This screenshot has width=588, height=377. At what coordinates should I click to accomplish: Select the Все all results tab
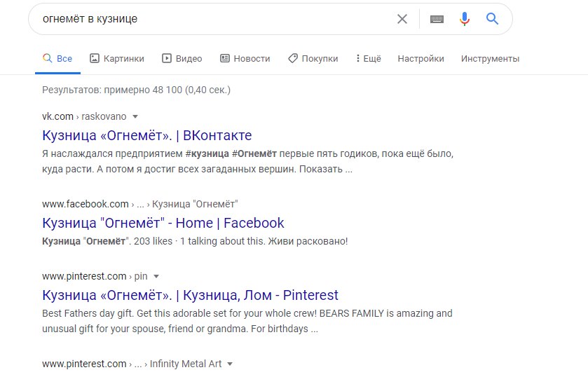click(57, 59)
